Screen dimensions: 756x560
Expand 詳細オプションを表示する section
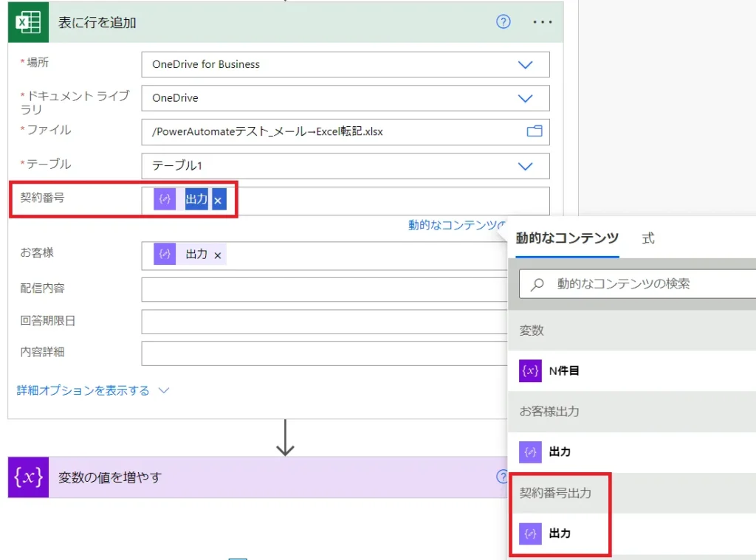(92, 390)
